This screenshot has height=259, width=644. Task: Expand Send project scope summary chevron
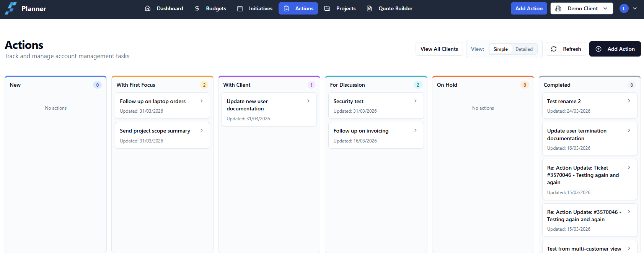pos(202,130)
